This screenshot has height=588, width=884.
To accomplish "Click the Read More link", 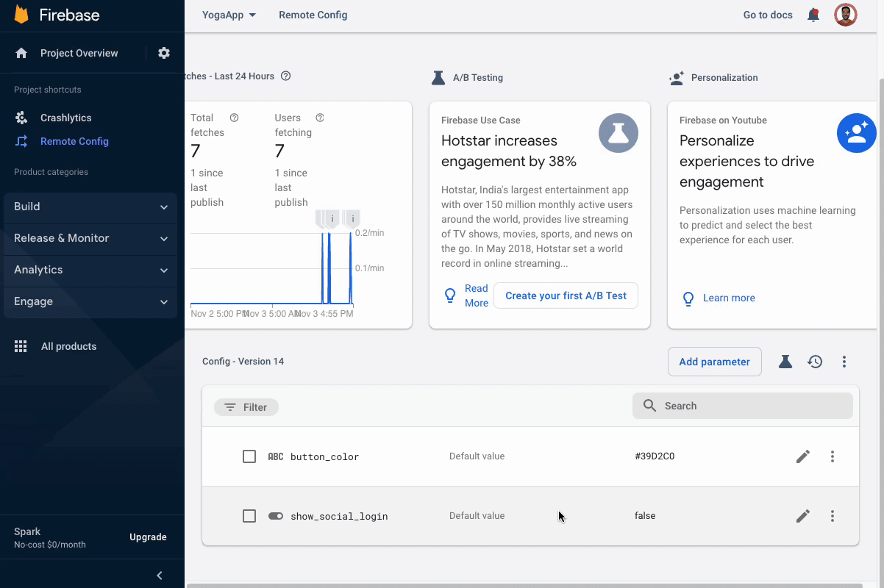I will [477, 295].
